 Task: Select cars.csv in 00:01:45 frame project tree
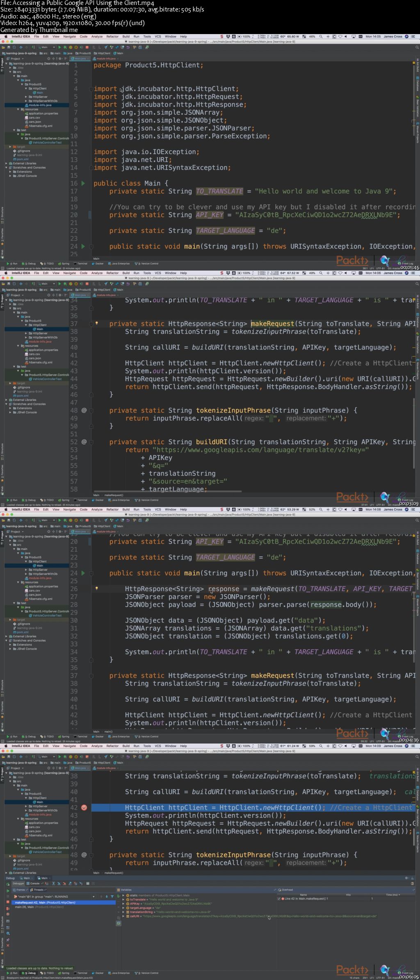pyautogui.click(x=32, y=117)
